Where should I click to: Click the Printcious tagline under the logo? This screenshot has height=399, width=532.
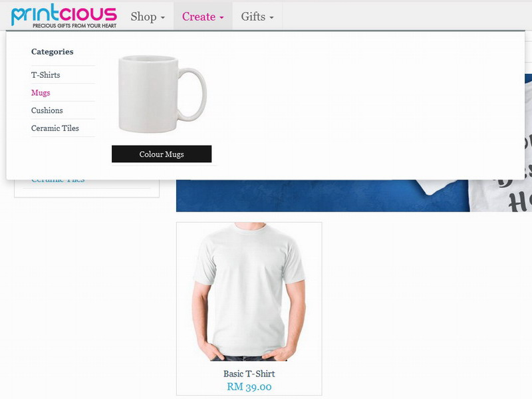point(74,26)
